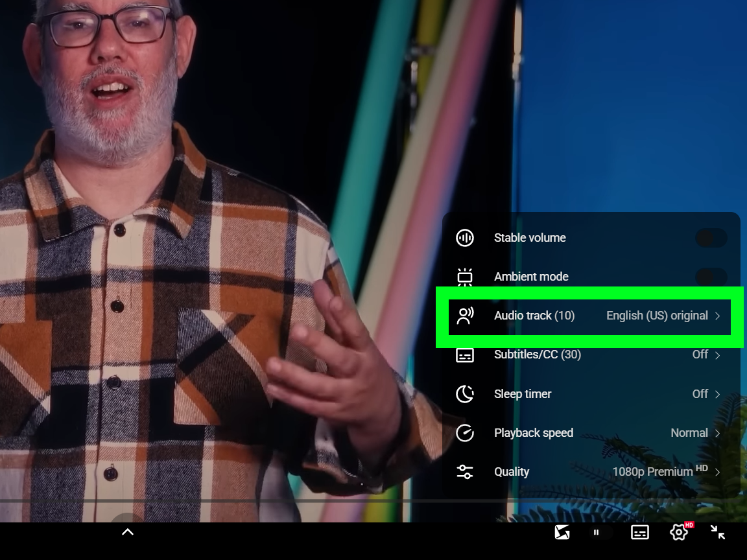Expand Audio track options with its chevron
747x560 pixels.
coord(717,316)
